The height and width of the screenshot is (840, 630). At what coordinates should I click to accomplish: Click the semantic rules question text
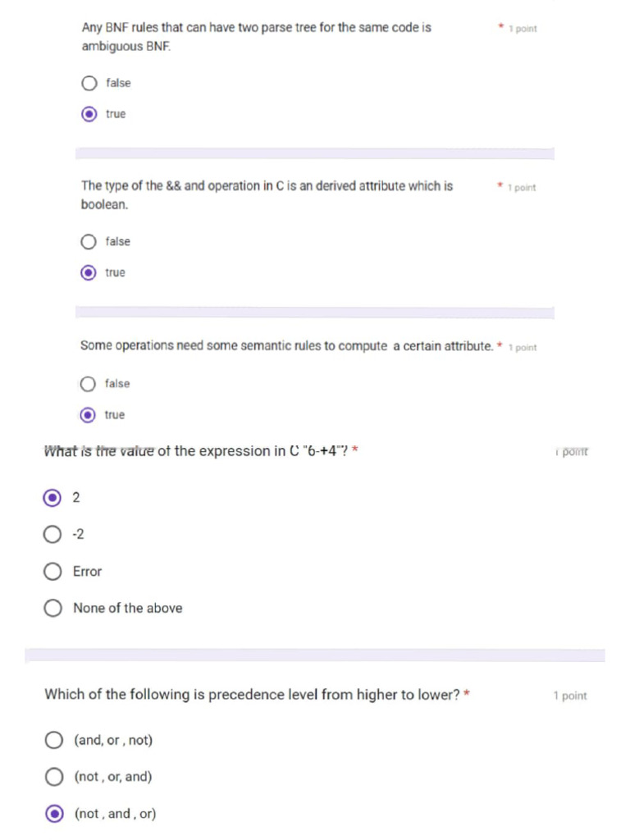click(286, 346)
